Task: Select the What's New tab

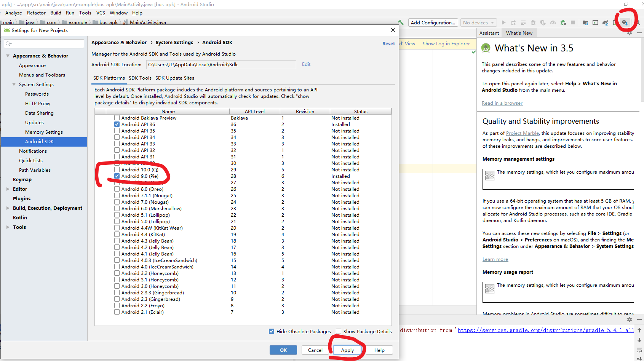Action: (519, 33)
